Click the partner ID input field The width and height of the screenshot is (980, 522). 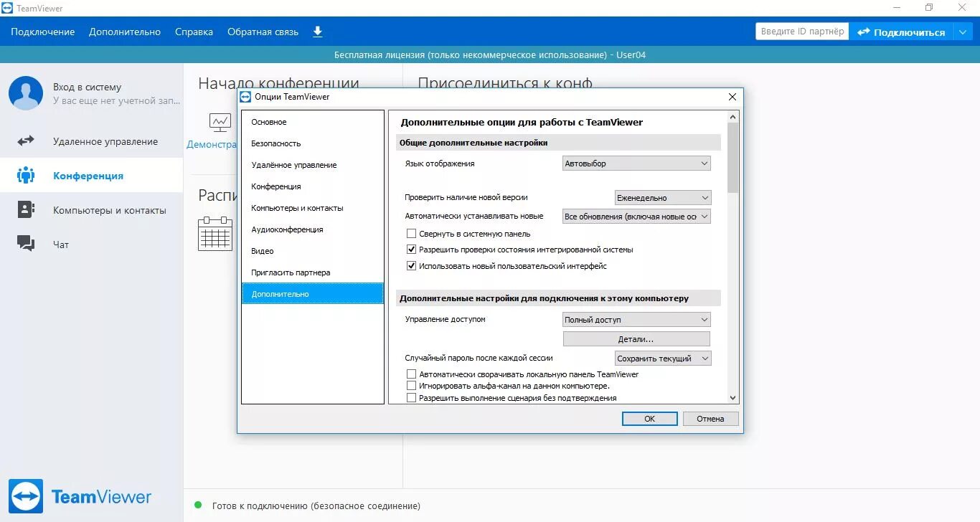pos(801,32)
